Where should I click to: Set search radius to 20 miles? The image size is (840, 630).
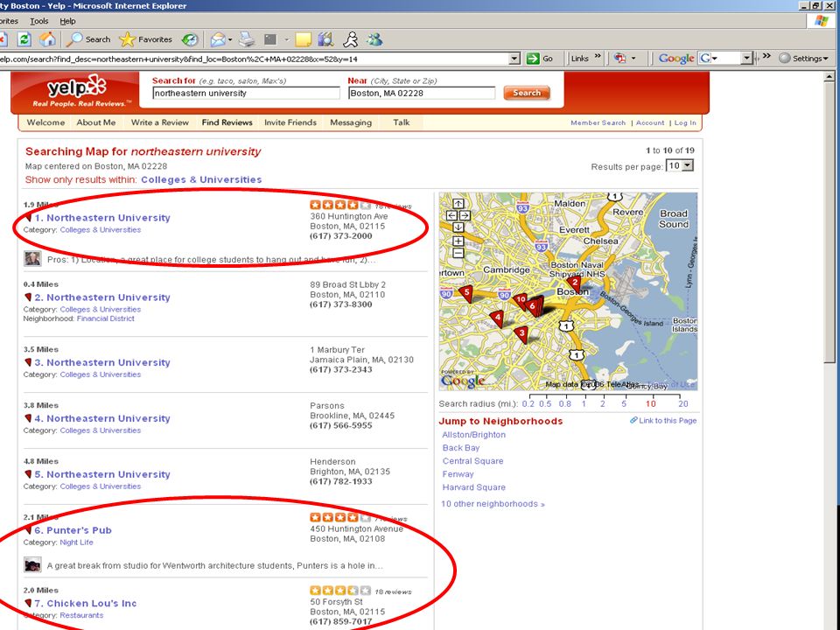pyautogui.click(x=683, y=404)
